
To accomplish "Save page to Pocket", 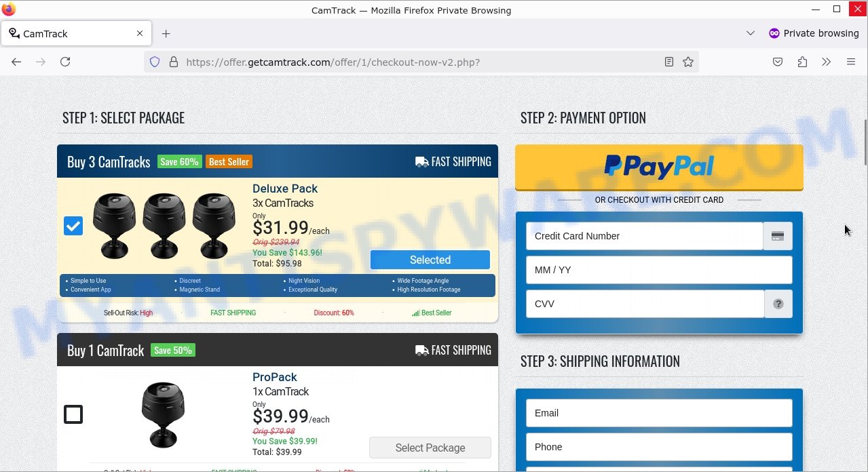I will [x=778, y=62].
